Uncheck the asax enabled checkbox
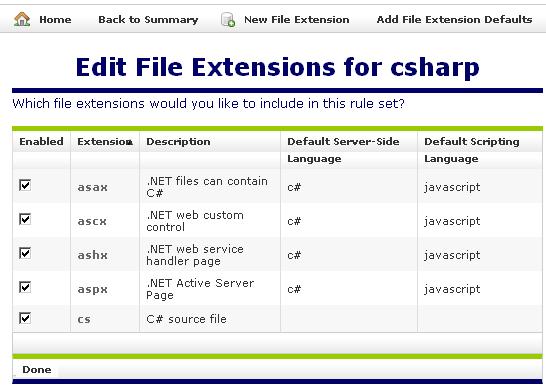The height and width of the screenshot is (387, 546). [25, 185]
